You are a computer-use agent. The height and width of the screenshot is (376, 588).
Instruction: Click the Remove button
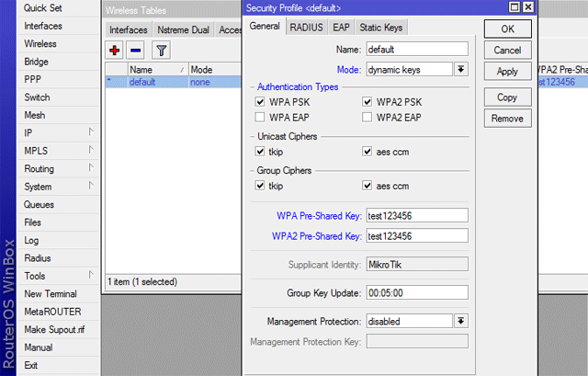point(508,119)
